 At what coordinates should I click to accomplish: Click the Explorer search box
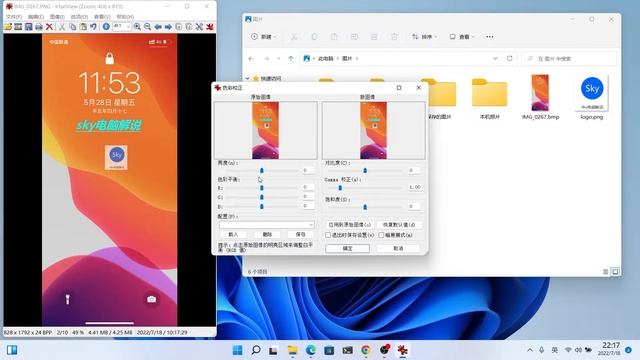click(569, 59)
